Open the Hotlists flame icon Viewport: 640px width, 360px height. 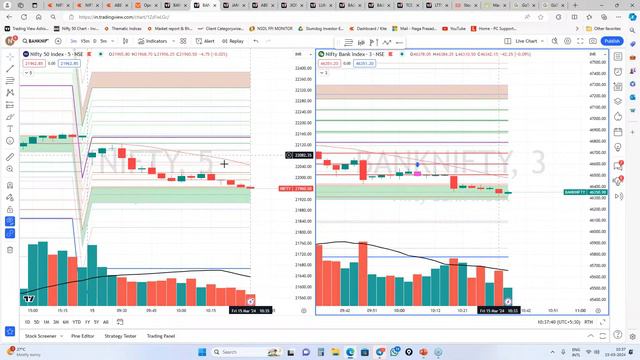[618, 117]
